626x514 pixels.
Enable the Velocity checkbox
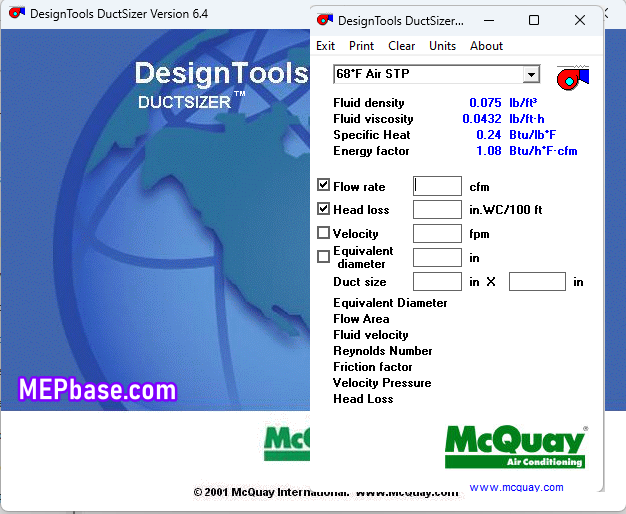(x=323, y=233)
